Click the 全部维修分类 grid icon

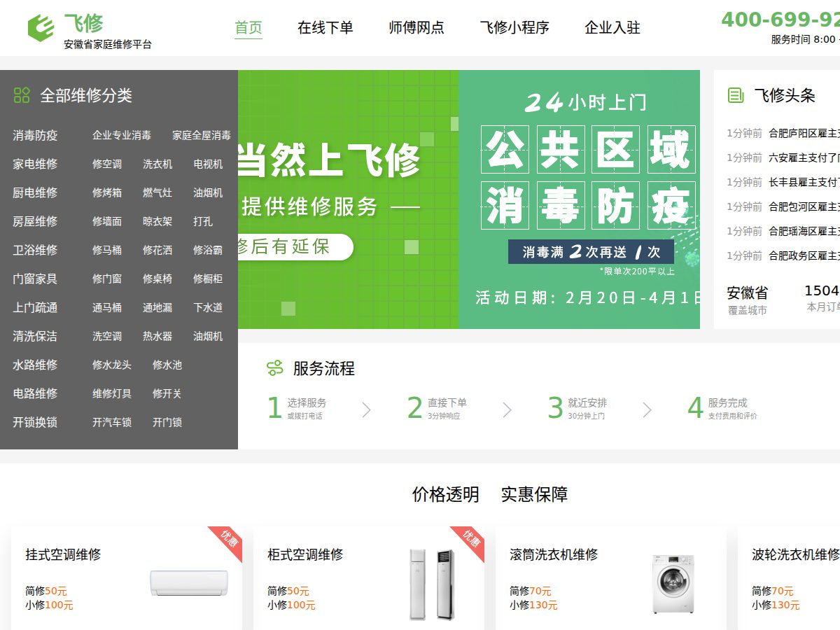coord(22,95)
